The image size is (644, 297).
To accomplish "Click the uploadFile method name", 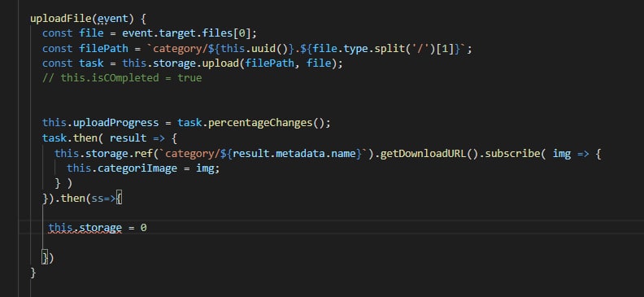I will (x=61, y=19).
